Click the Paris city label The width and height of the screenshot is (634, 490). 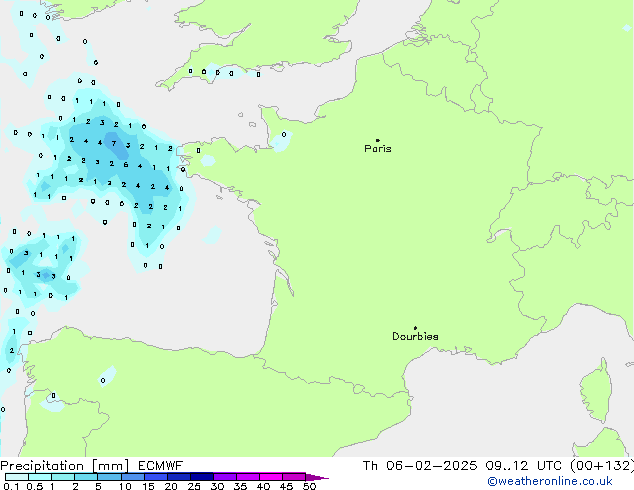[378, 149]
